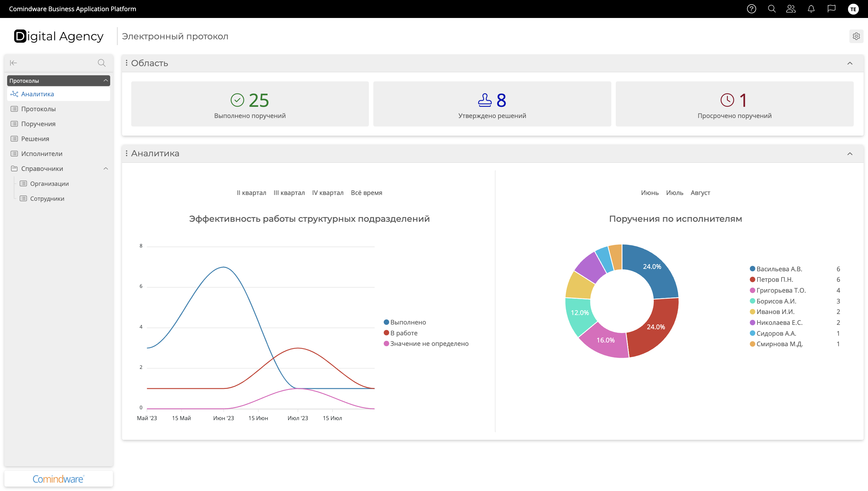
Task: Search within the sidebar navigation
Action: click(x=101, y=63)
